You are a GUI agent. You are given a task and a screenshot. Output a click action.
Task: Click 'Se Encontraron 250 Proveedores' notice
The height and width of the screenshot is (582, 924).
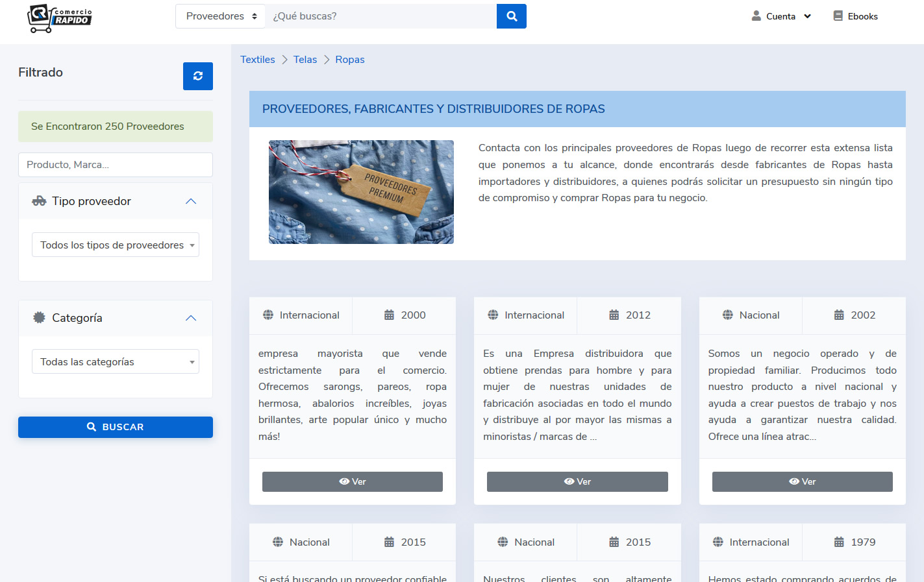116,127
